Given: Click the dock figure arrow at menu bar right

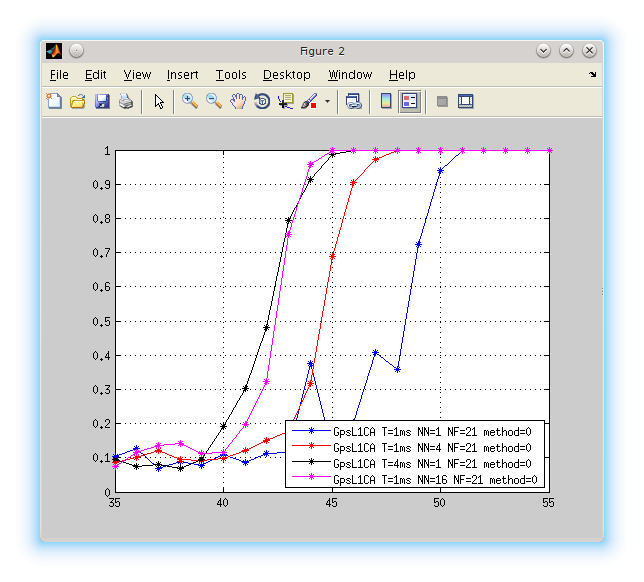Looking at the screenshot, I should point(592,75).
